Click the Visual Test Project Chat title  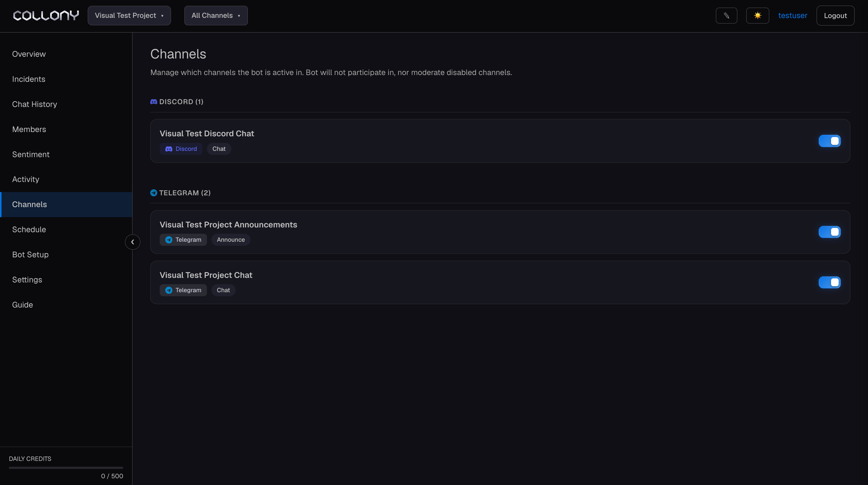click(206, 275)
